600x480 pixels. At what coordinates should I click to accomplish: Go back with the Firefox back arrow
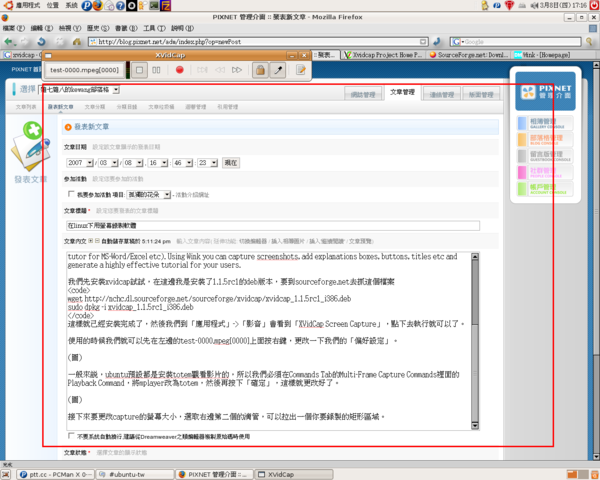(8, 41)
